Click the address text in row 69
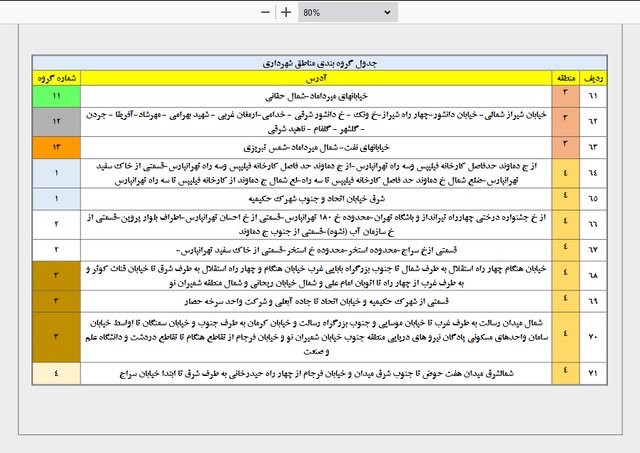Screen dimensions: 640x453 [316, 302]
